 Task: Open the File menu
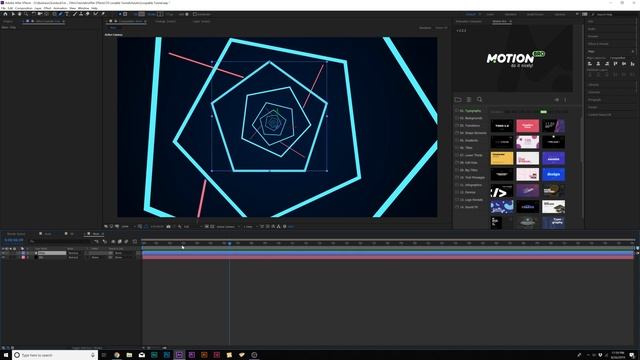click(4, 8)
